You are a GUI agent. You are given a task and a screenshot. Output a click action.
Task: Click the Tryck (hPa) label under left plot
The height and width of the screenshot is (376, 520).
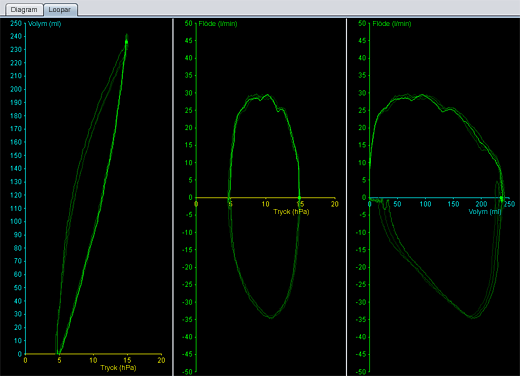[x=118, y=367]
